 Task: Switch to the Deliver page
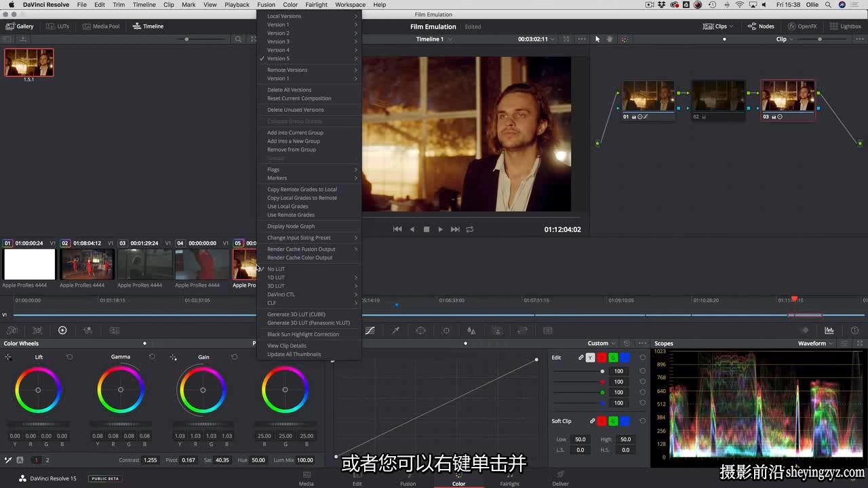tap(561, 478)
